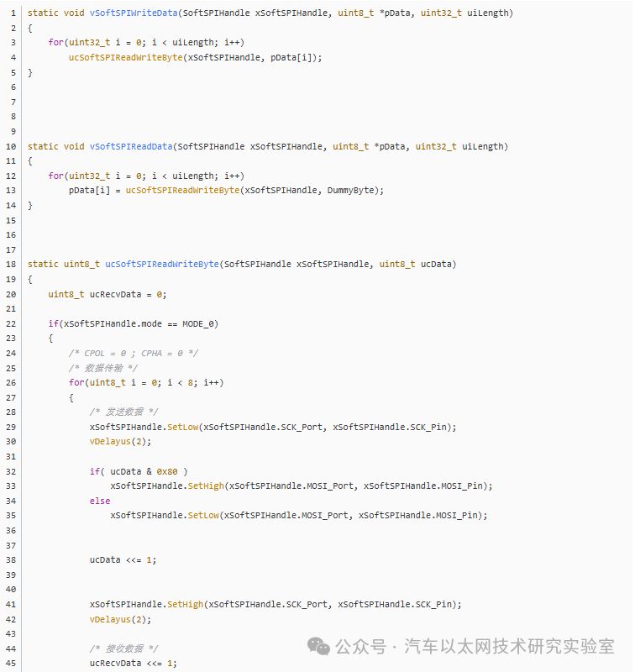Click the '接收数据' comment on line 44
Screen dimensions: 635x672
[x=124, y=648]
